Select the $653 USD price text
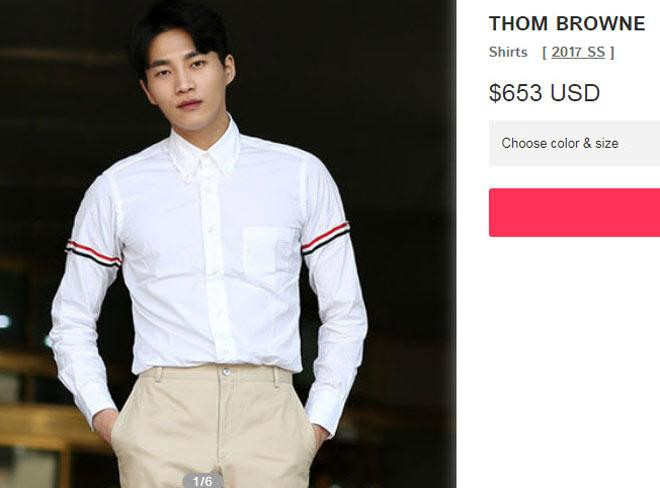The height and width of the screenshot is (488, 660). pos(544,93)
